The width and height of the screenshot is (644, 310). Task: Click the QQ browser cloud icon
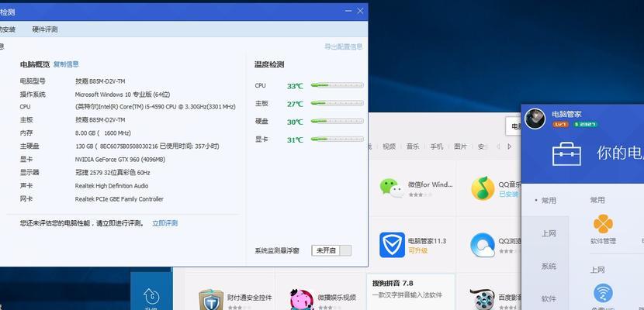point(483,245)
